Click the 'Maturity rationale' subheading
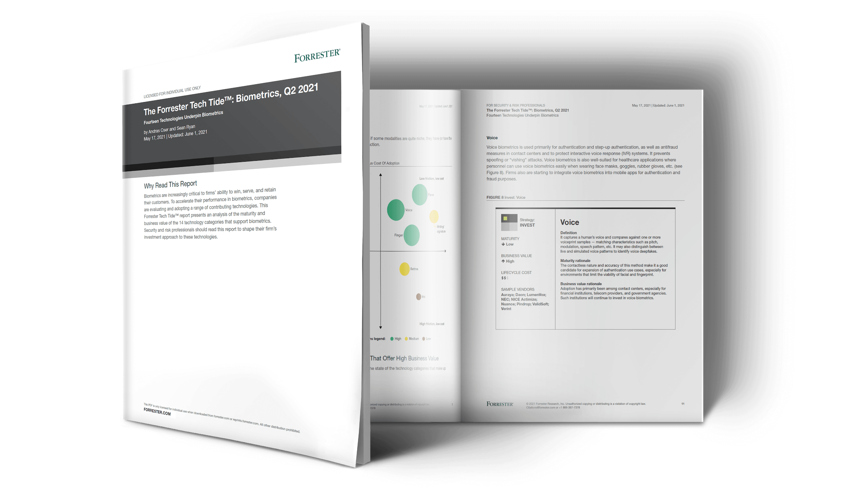This screenshot has height=488, width=868. [575, 261]
